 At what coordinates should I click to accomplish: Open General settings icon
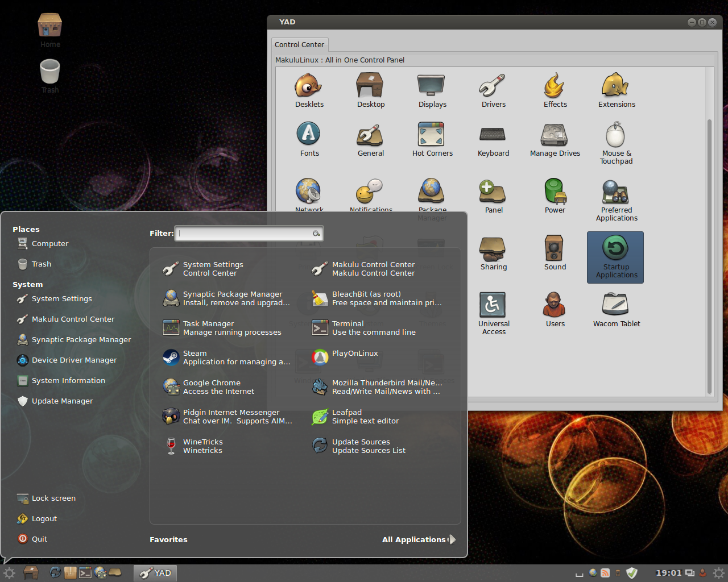coord(371,139)
